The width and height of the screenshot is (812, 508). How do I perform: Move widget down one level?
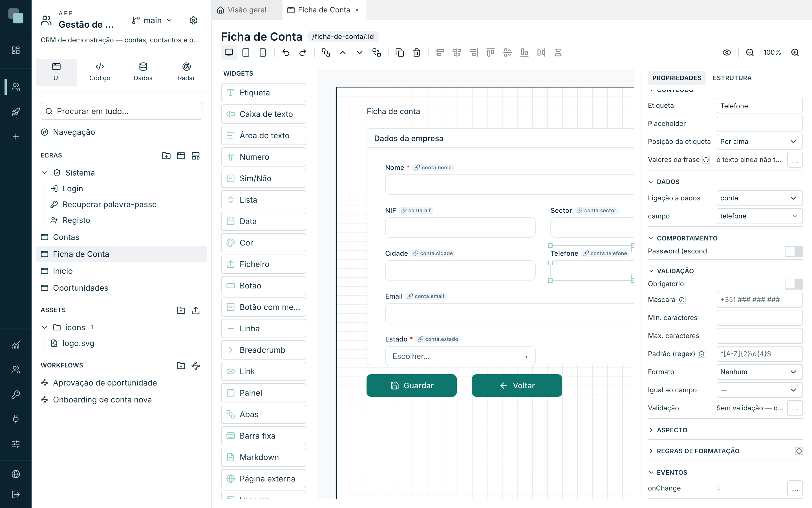point(360,52)
